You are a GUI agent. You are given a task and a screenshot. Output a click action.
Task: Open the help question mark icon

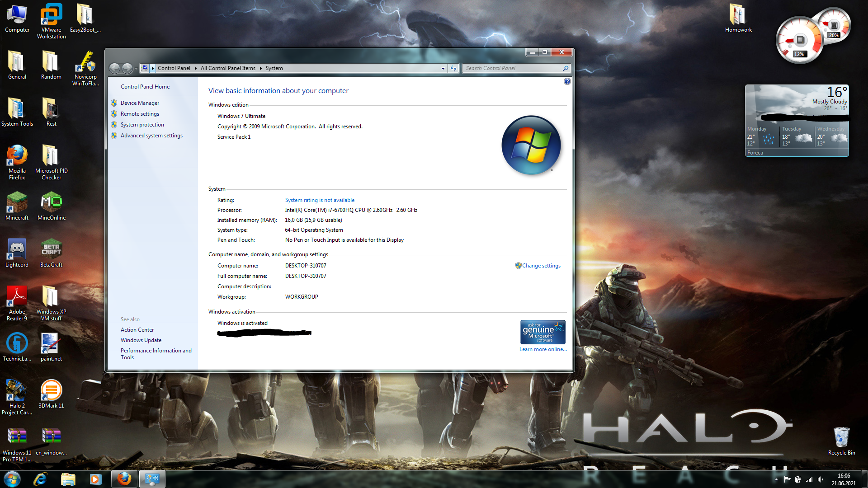tap(567, 81)
